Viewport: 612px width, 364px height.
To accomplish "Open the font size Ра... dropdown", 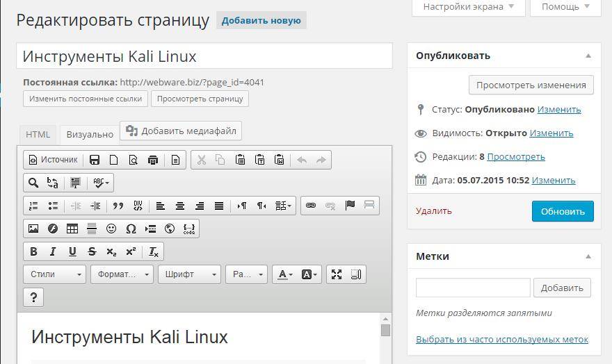I will point(247,274).
